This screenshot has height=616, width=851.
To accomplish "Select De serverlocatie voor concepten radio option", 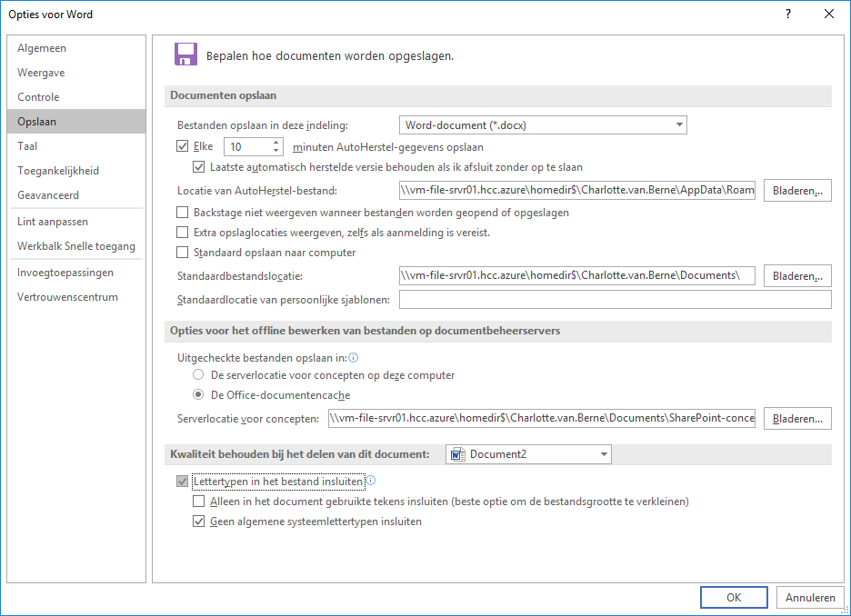I will [x=198, y=375].
